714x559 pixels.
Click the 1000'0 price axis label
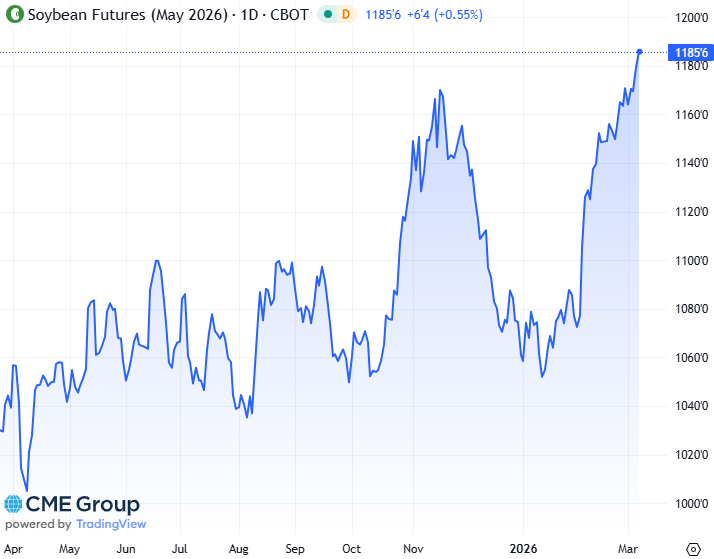[692, 503]
